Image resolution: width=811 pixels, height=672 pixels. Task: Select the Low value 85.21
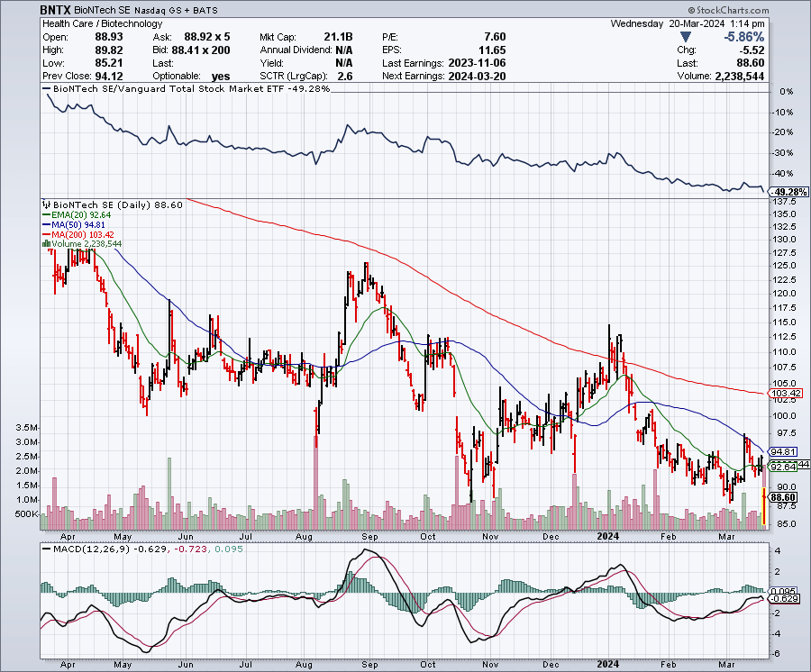click(109, 63)
